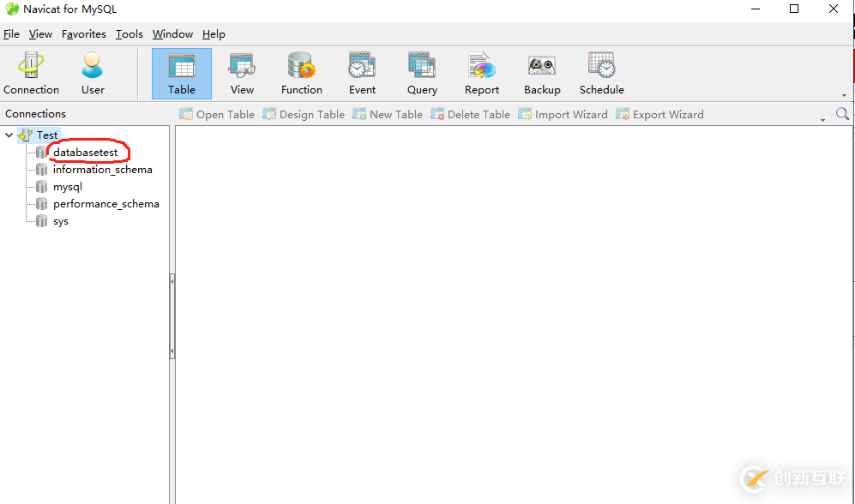Close the Navicat for MySQL window
The image size is (855, 504).
pos(834,9)
